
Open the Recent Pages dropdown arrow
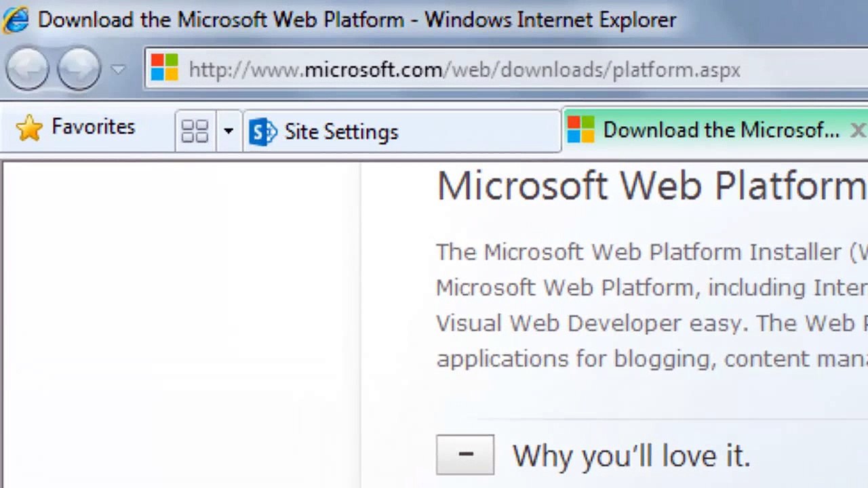(x=118, y=69)
